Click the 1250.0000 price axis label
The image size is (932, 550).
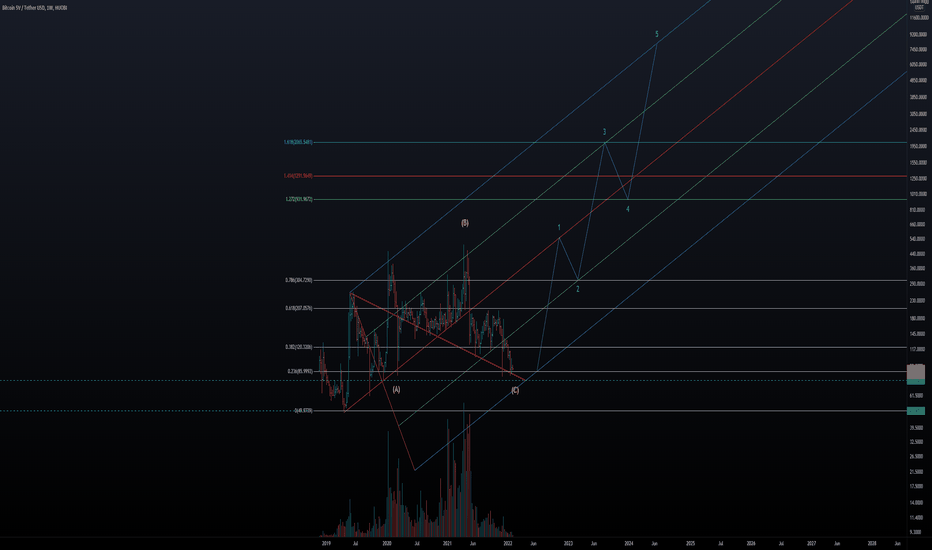tap(918, 178)
